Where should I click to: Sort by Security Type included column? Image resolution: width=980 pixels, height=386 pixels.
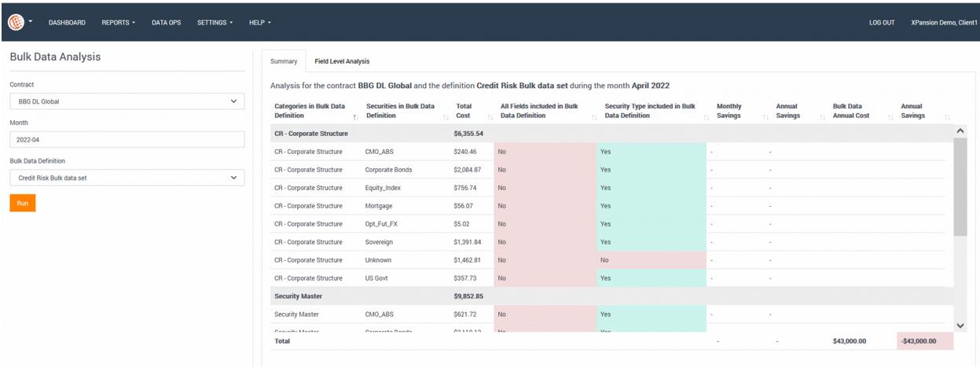click(707, 117)
